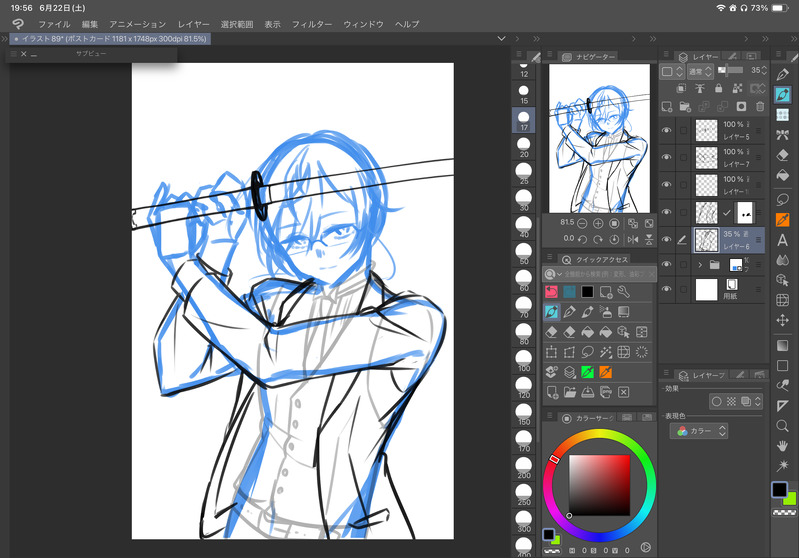This screenshot has width=799, height=558.
Task: Click the New raster layer icon in Layer panel
Action: [667, 106]
